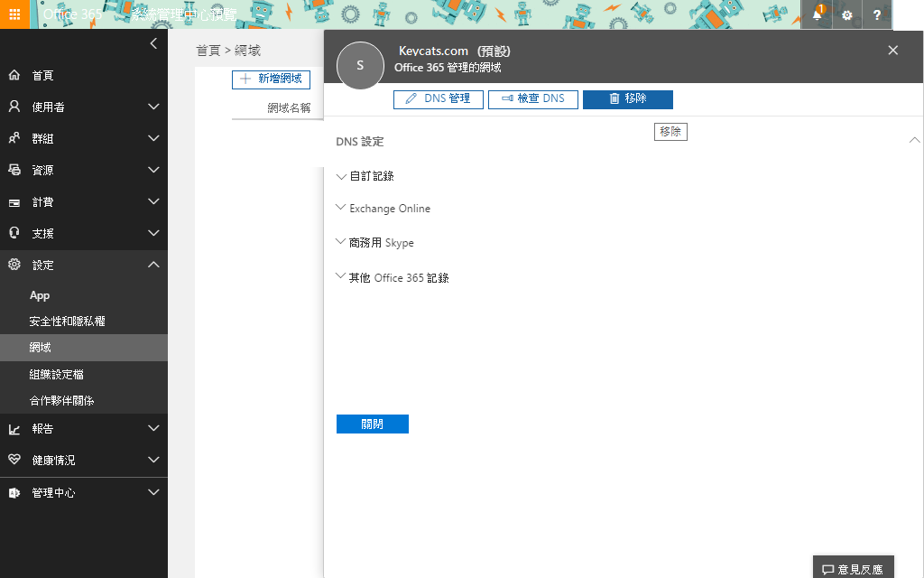Expand the 支援 menu chevron
Image resolution: width=924 pixels, height=578 pixels.
pos(153,233)
